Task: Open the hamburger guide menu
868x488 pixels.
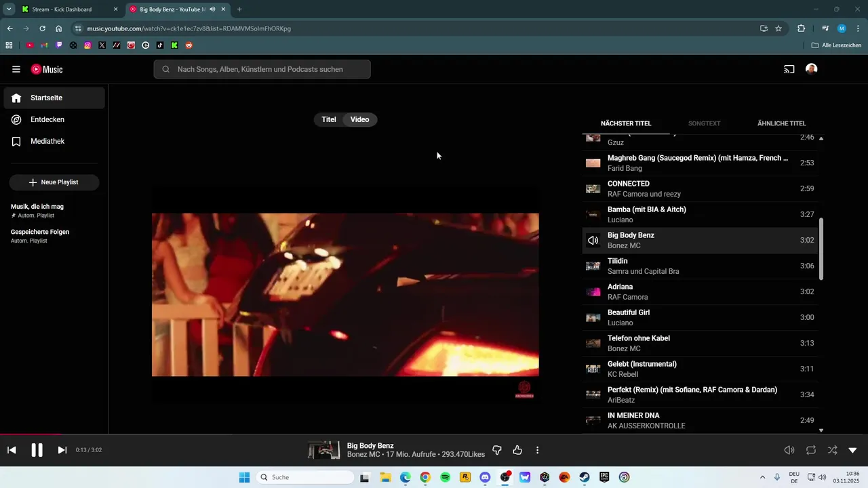Action: [16, 69]
